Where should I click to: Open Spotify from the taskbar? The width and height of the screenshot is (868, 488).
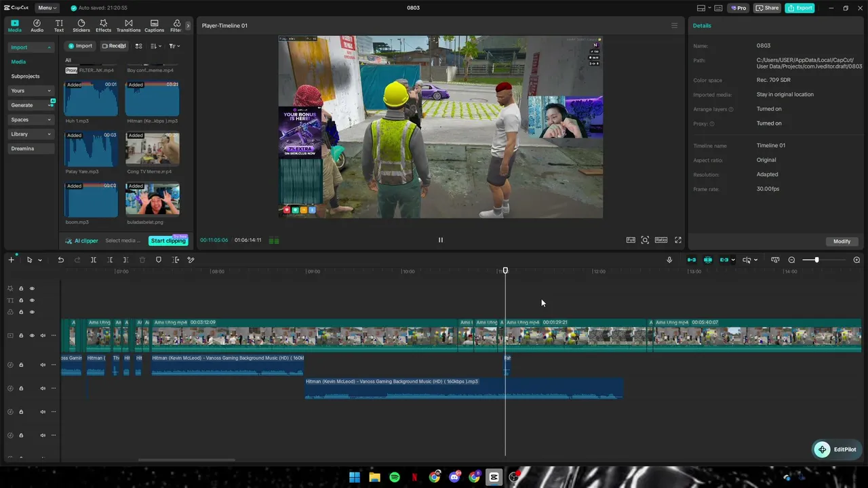click(x=395, y=477)
